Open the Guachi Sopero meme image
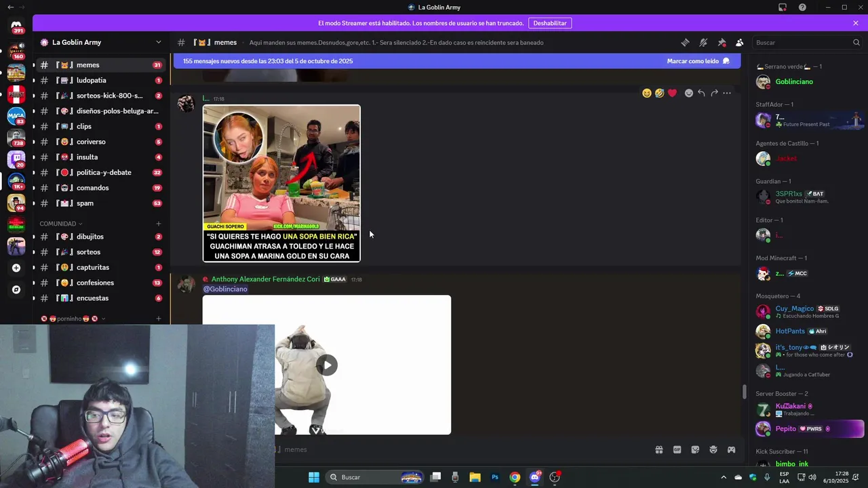 pyautogui.click(x=281, y=183)
